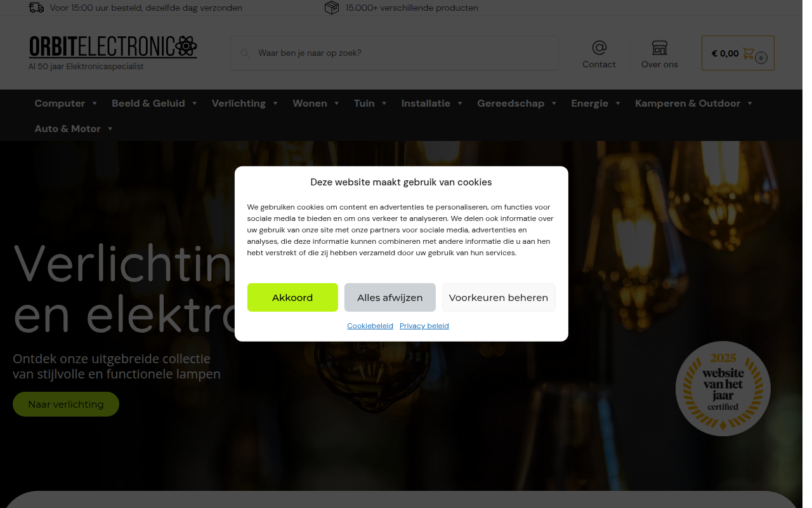Screen dimensions: 812x508
Task: Click the 'Voor 15:00 uur besteld' shipping text
Action: point(146,8)
